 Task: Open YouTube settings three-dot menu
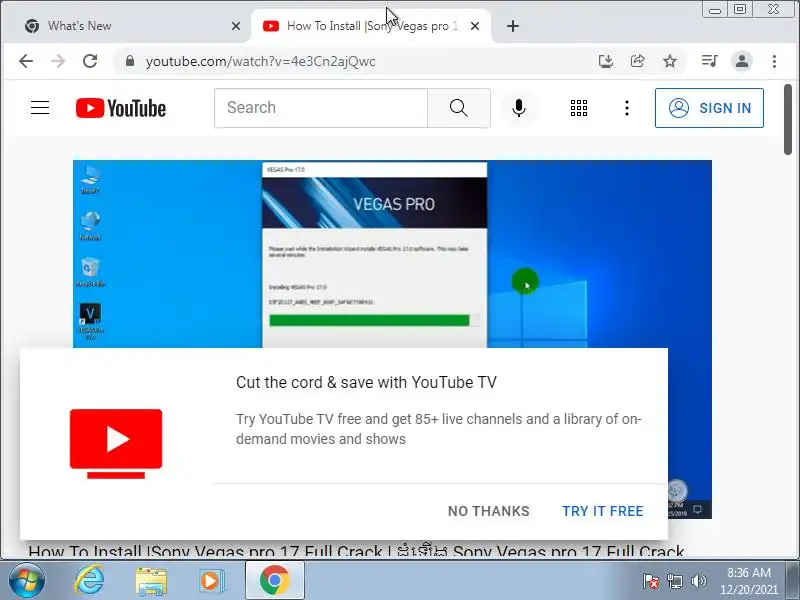coord(627,108)
